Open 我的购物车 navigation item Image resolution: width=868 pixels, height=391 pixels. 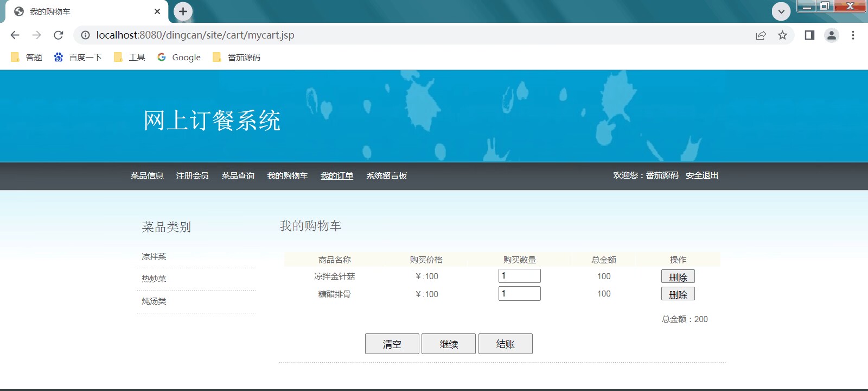click(x=288, y=176)
